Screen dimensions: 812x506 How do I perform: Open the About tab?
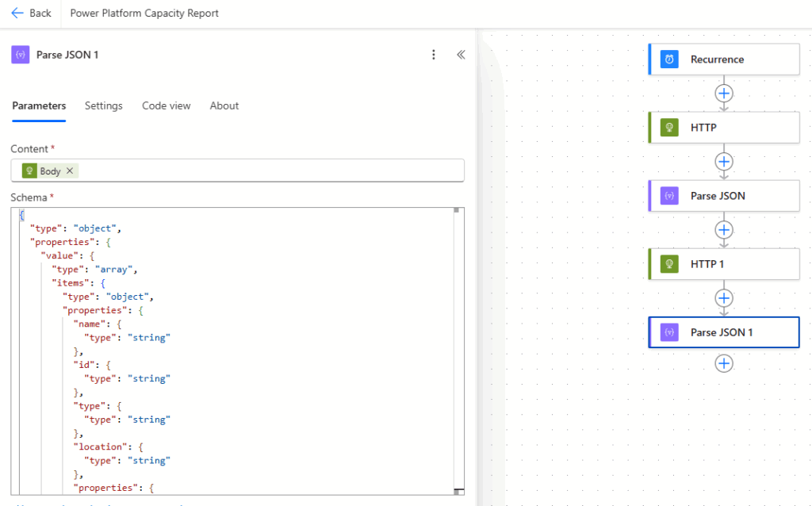coord(224,105)
